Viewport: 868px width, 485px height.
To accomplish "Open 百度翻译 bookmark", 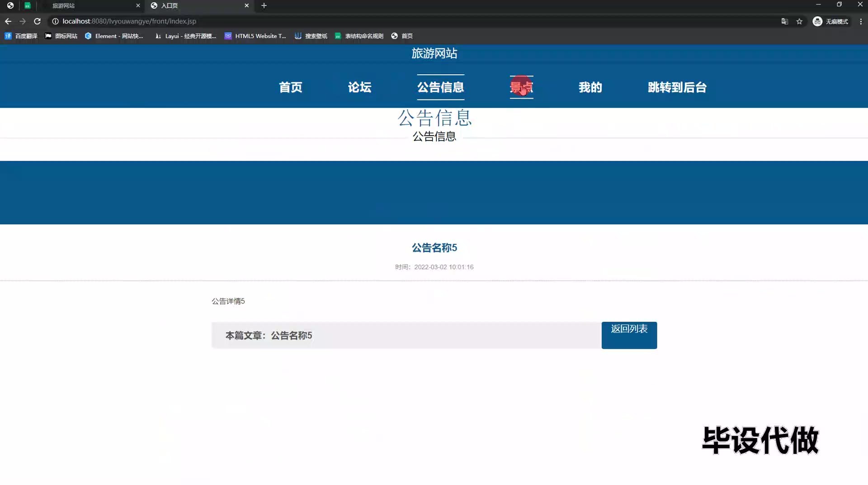I will 21,36.
